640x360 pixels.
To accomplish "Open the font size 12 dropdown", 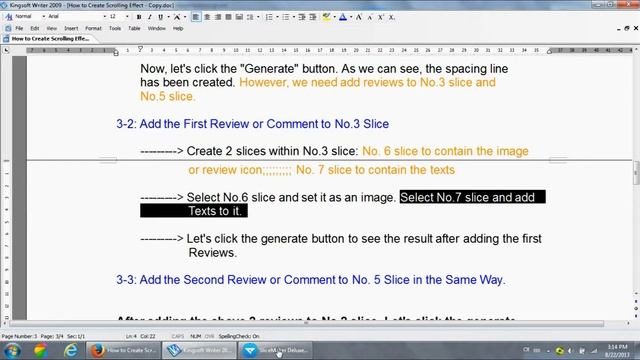I will [x=127, y=16].
